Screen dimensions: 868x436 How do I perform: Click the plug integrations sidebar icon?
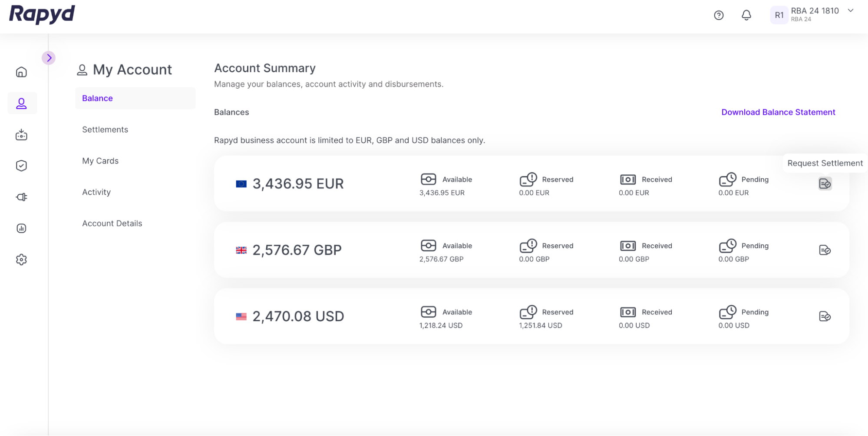(x=21, y=197)
